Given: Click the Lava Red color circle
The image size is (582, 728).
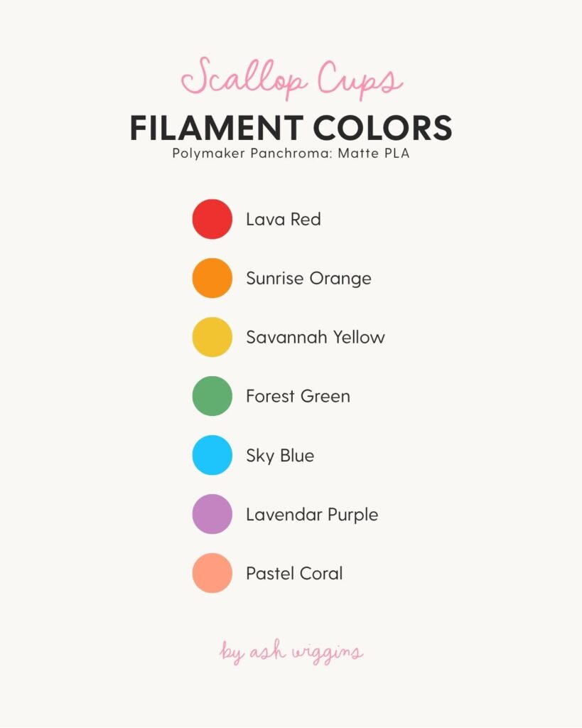Looking at the screenshot, I should point(212,219).
